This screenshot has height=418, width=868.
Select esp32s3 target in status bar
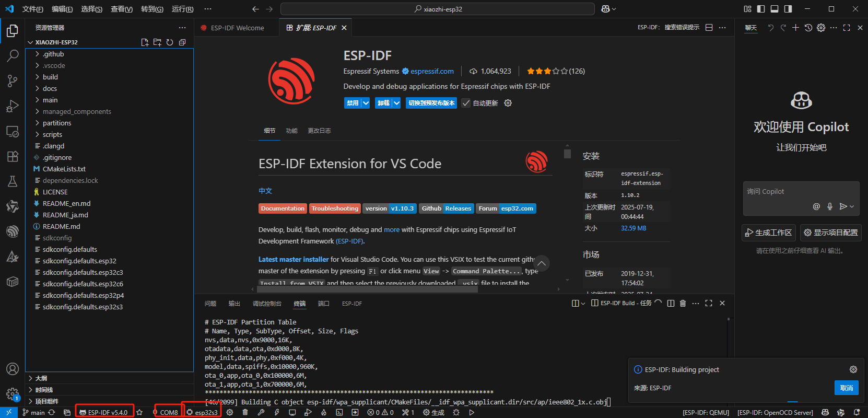click(x=202, y=412)
